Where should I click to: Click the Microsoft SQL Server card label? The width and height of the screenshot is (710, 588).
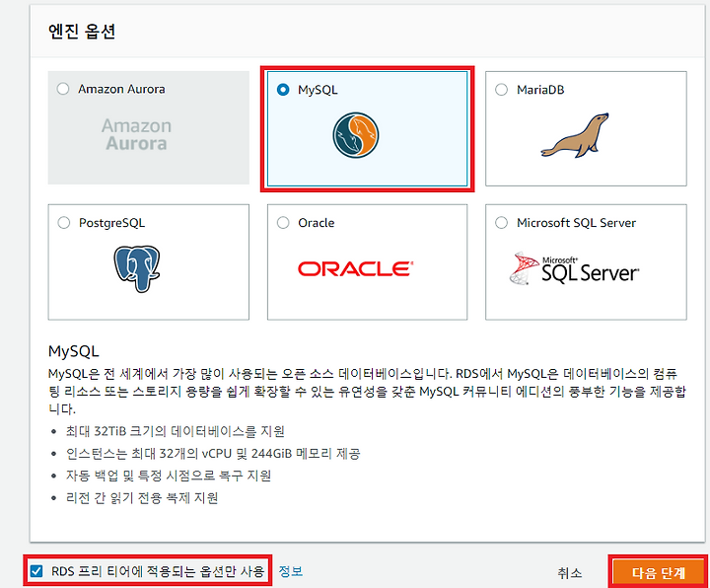point(577,223)
